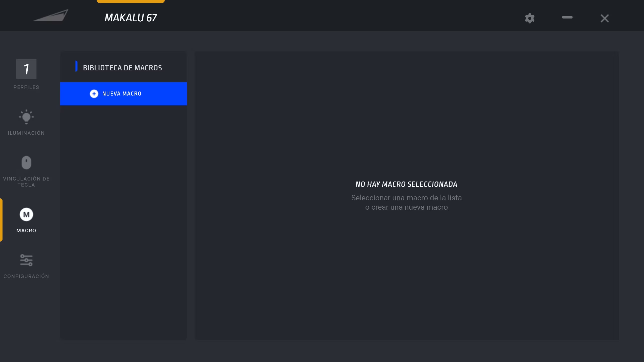
Task: Click the Mountain logo in the header
Action: (x=51, y=15)
